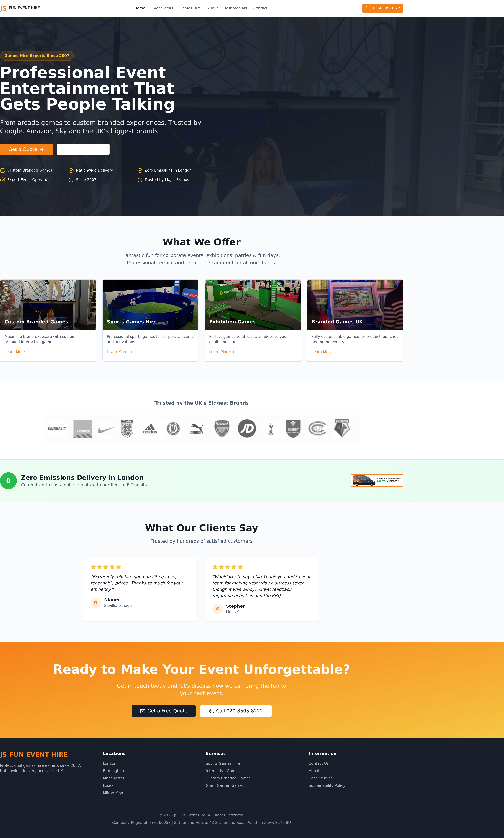Click the JS Fun Event Hire logo
The height and width of the screenshot is (838, 504).
tap(20, 8)
